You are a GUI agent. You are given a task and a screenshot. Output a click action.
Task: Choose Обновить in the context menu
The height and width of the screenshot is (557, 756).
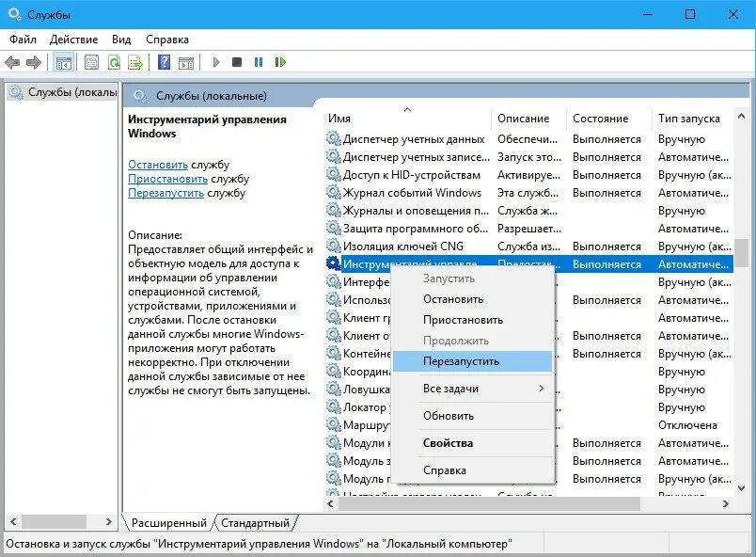coord(472,416)
